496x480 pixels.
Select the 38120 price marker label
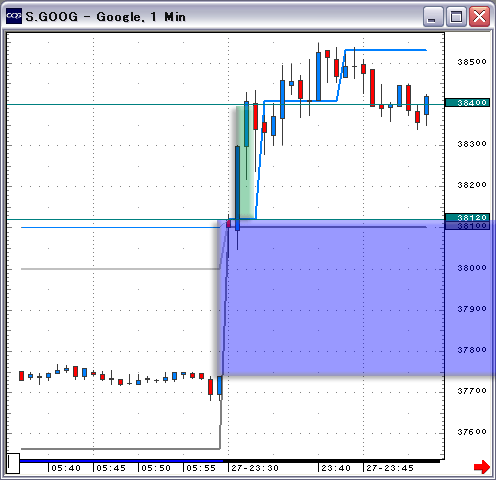click(x=467, y=217)
